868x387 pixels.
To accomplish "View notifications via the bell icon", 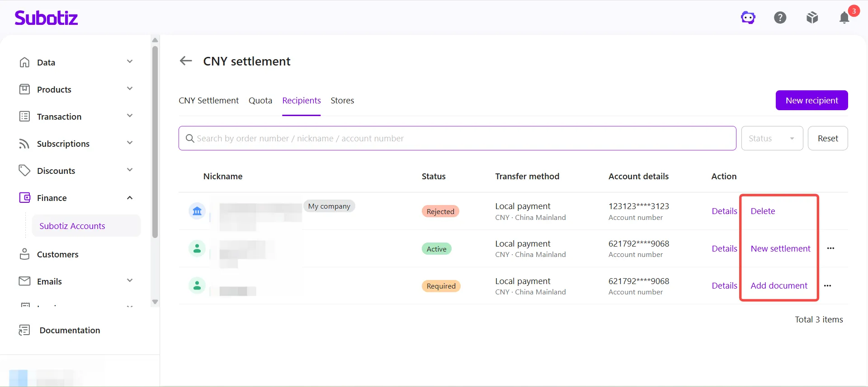I will tap(844, 18).
